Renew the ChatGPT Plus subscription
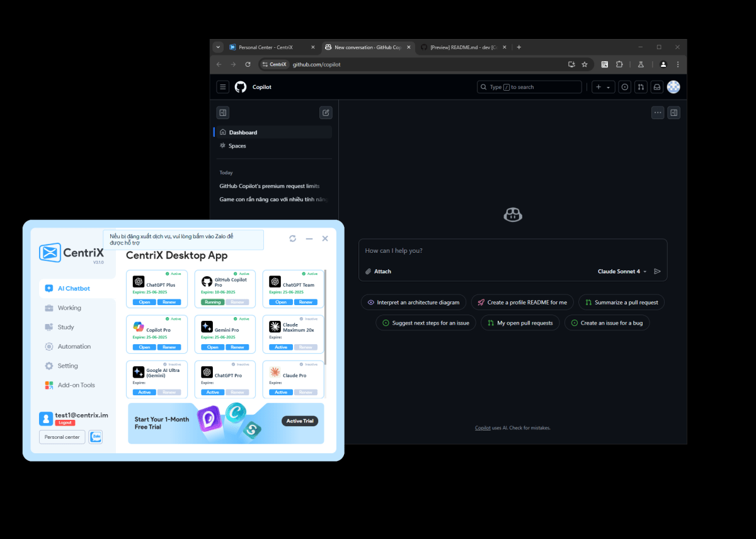Image resolution: width=756 pixels, height=539 pixels. click(x=170, y=301)
